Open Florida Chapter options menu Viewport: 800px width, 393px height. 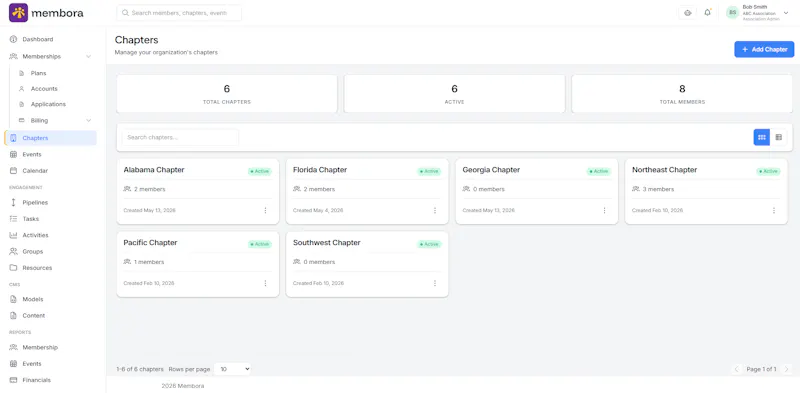435,210
